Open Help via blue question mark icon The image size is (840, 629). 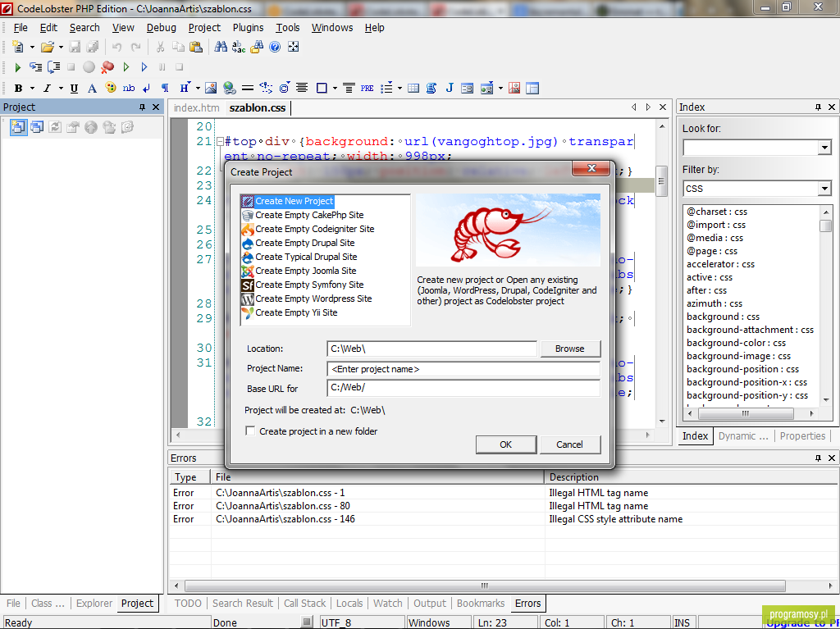tap(275, 47)
